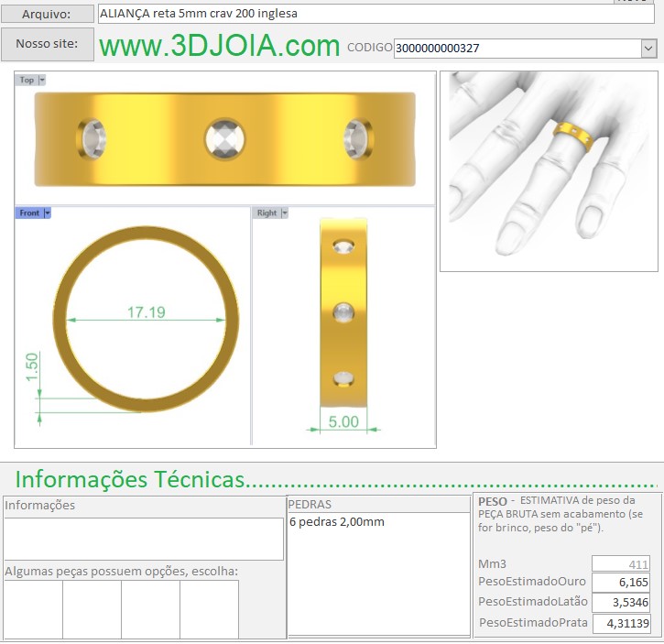Open the Front viewport dropdown arrow
Viewport: 664px width, 644px height.
(x=48, y=213)
